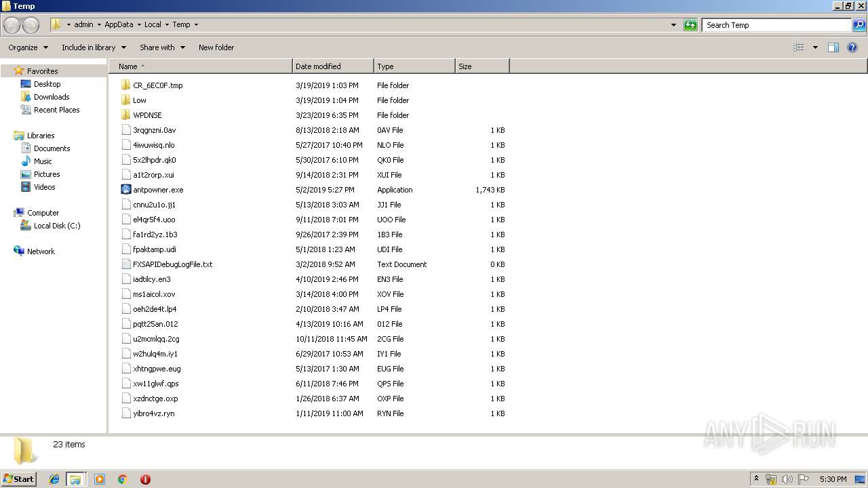This screenshot has width=868, height=488.
Task: Open the Include in library dropdown
Action: coord(94,47)
